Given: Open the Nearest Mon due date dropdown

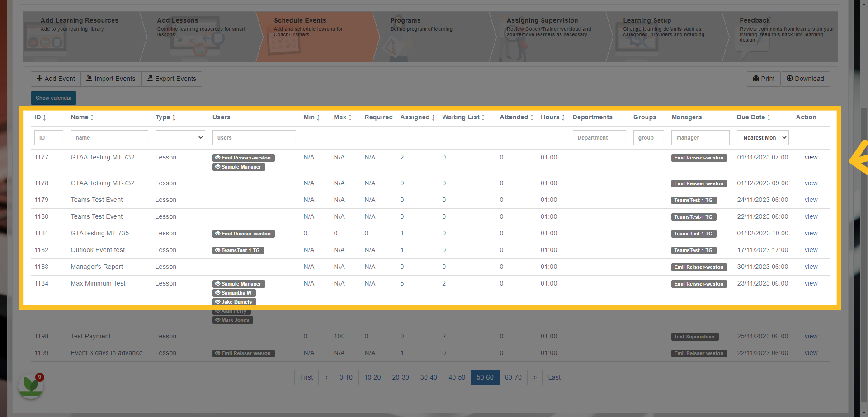Looking at the screenshot, I should [x=763, y=138].
